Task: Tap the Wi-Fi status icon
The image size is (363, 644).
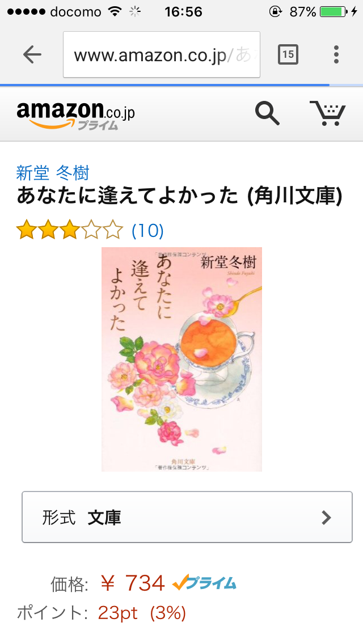Action: pos(116,11)
